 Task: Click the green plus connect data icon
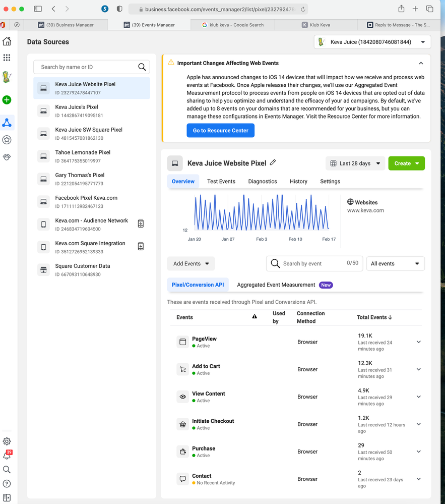point(7,100)
